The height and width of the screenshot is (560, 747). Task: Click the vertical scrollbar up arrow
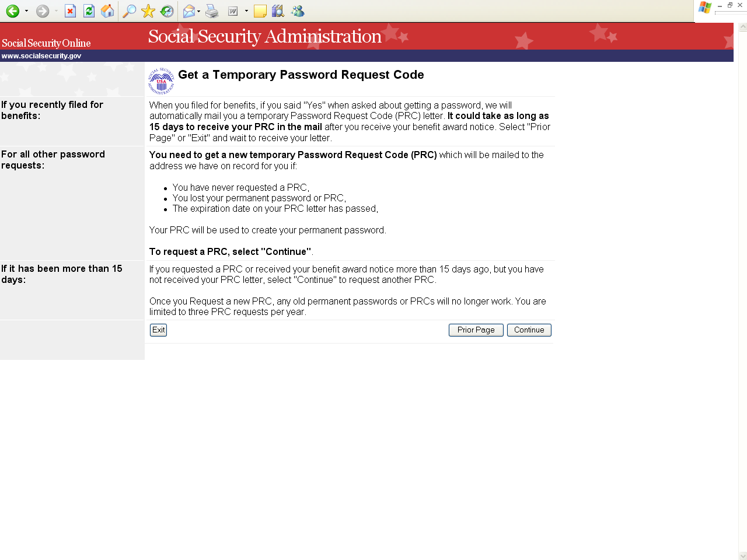[x=743, y=27]
